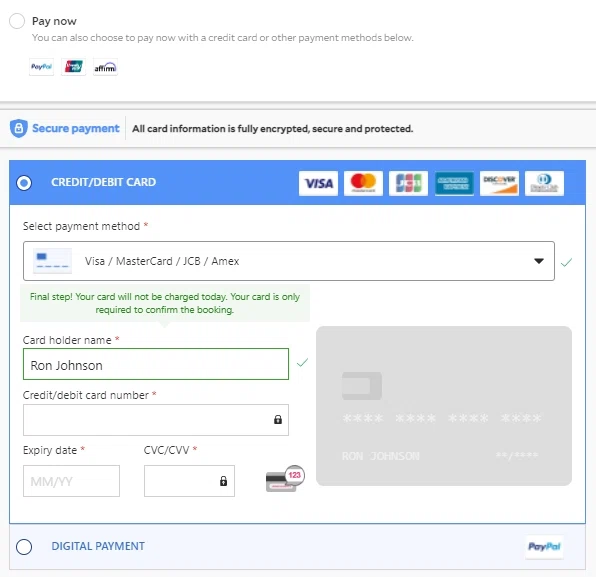
Task: Click the lock icon in card number field
Action: click(x=278, y=419)
